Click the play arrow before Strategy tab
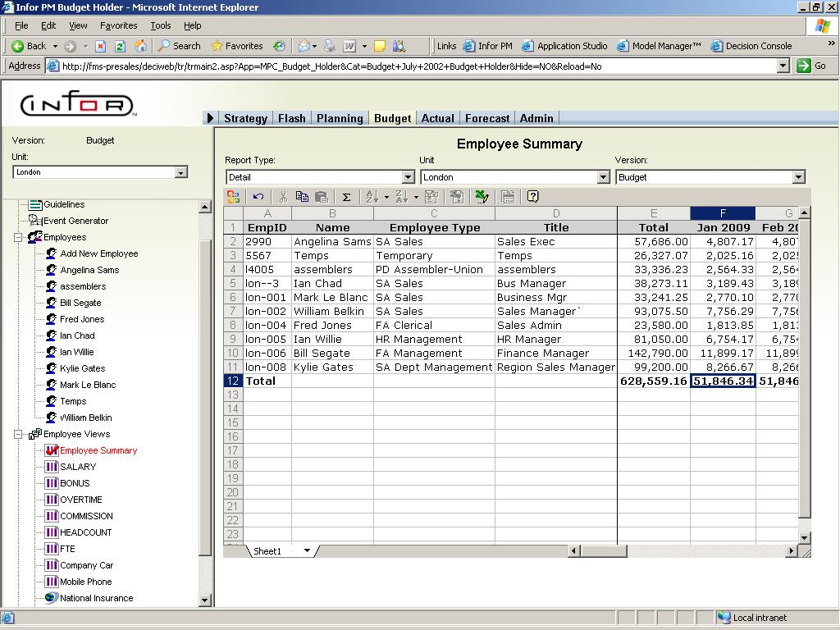 coord(210,118)
